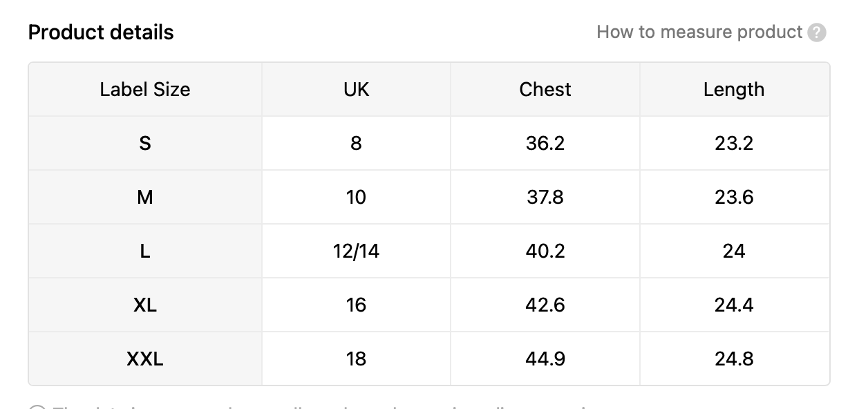
Task: Click the Product details heading
Action: click(x=101, y=32)
